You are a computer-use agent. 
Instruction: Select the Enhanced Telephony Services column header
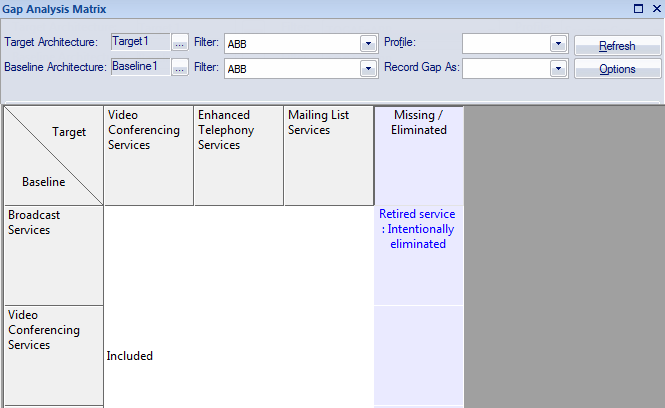click(238, 155)
